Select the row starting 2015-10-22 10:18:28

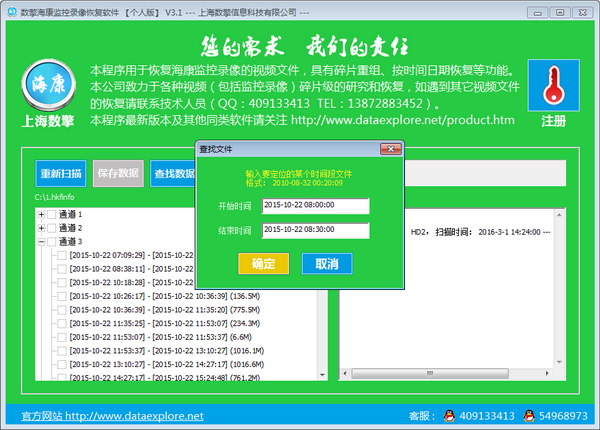pyautogui.click(x=132, y=282)
